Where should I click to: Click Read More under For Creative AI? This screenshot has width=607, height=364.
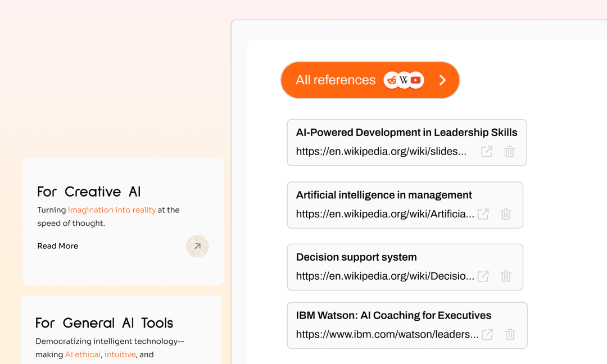click(58, 246)
